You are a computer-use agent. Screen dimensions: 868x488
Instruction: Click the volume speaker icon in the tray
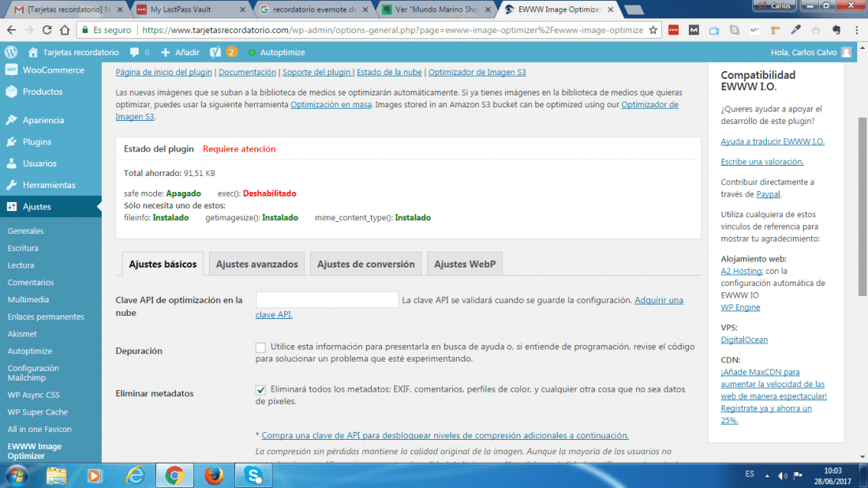[782, 475]
